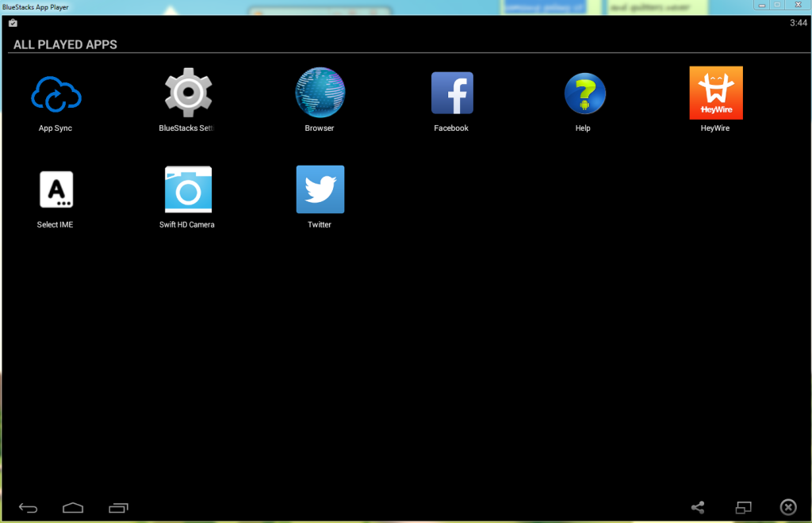Open the Select IME app

[x=56, y=189]
